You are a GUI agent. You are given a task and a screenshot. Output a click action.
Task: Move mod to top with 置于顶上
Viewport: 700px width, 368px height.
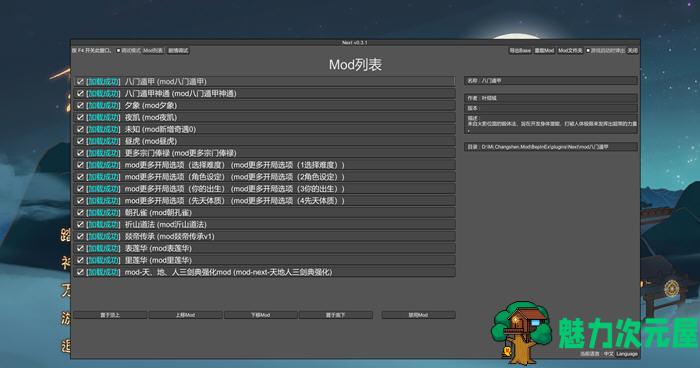(x=110, y=315)
